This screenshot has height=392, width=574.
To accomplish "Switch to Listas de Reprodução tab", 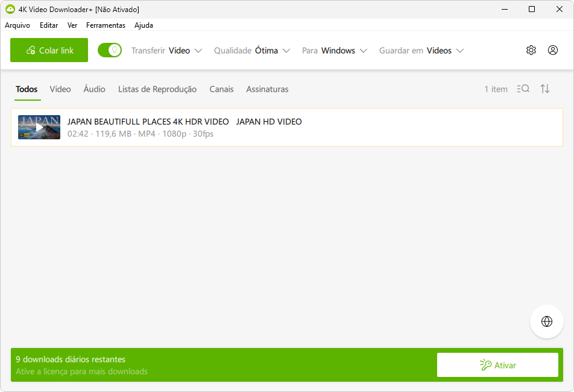I will point(157,89).
